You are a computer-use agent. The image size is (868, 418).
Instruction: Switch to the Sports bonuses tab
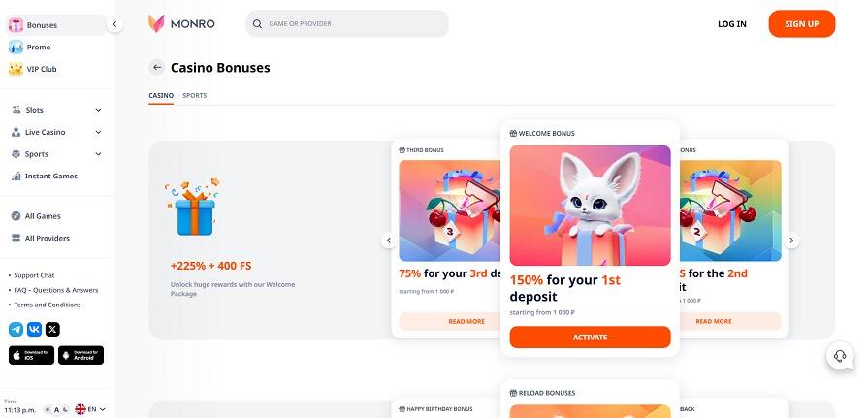194,95
